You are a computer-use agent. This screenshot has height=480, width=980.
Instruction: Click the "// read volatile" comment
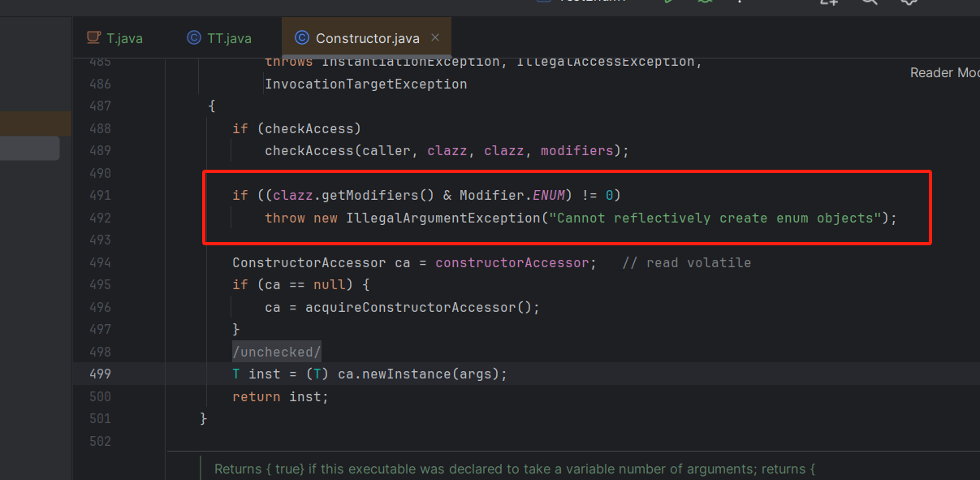click(687, 262)
